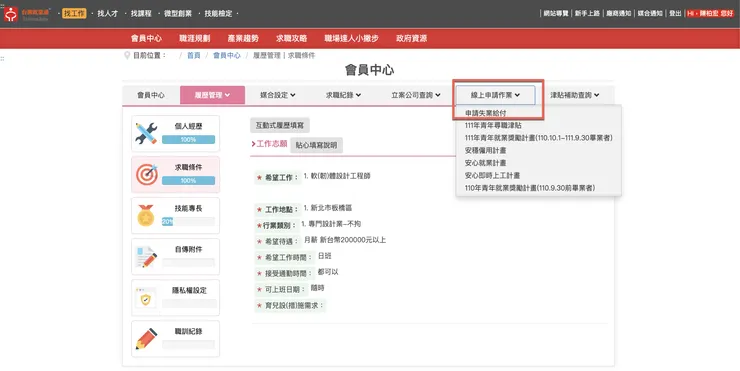Image resolution: width=740 pixels, height=371 pixels.
Task: Open 職涯規劃 in red navigation bar
Action: (x=194, y=38)
